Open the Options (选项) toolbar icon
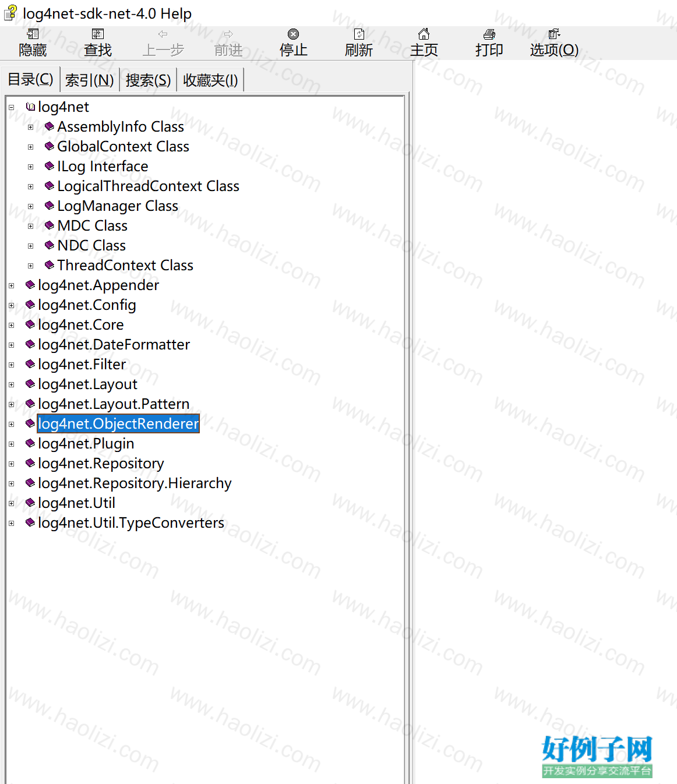 (554, 34)
